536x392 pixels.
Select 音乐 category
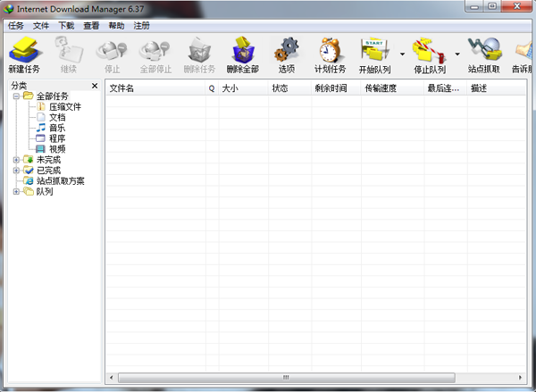point(57,129)
